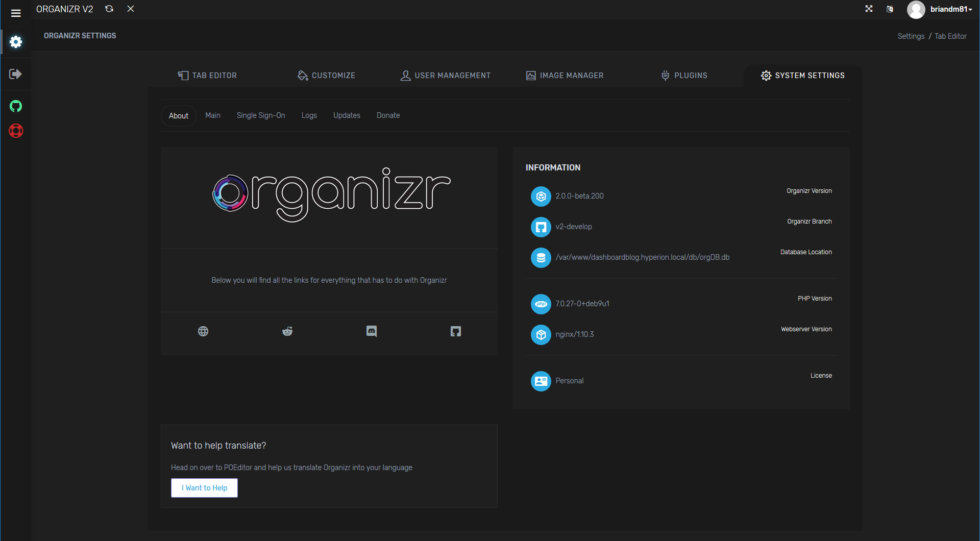
Task: Open the User Management tab
Action: pyautogui.click(x=446, y=76)
